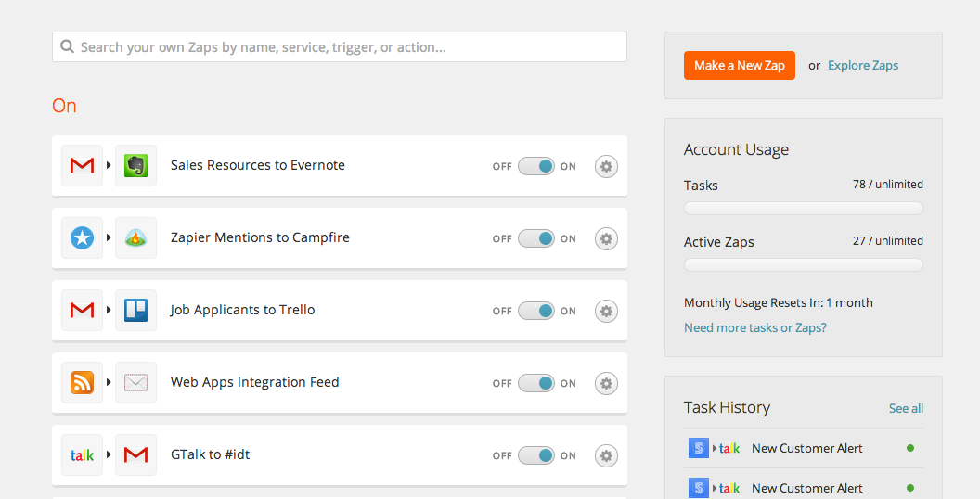Click the Active Zaps usage progress bar
Screen dimensions: 980x499
803,264
